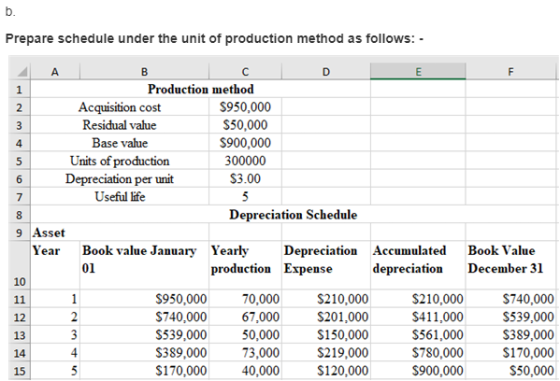The image size is (560, 381).
Task: Click the 'Depreciation Schedule' heading
Action: (x=293, y=215)
